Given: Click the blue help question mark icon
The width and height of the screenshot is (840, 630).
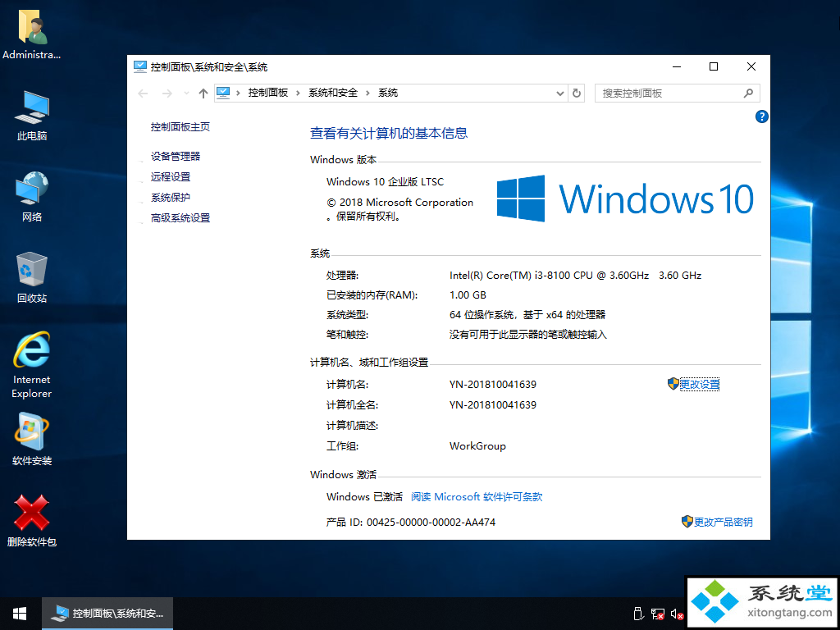Looking at the screenshot, I should [761, 116].
